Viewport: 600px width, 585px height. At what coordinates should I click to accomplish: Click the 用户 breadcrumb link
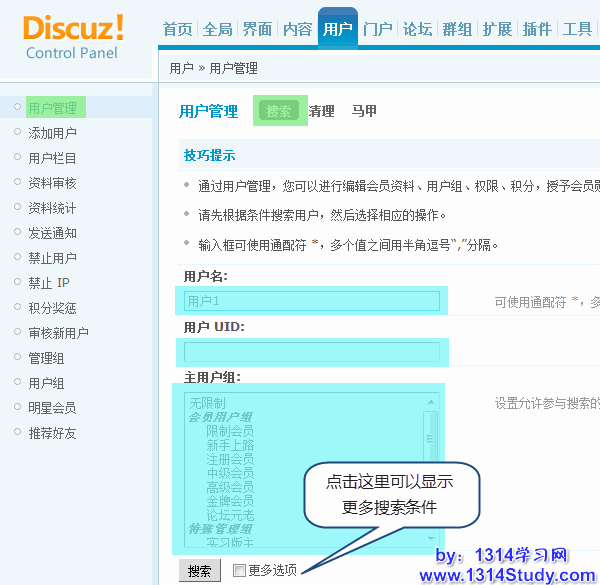click(x=181, y=69)
